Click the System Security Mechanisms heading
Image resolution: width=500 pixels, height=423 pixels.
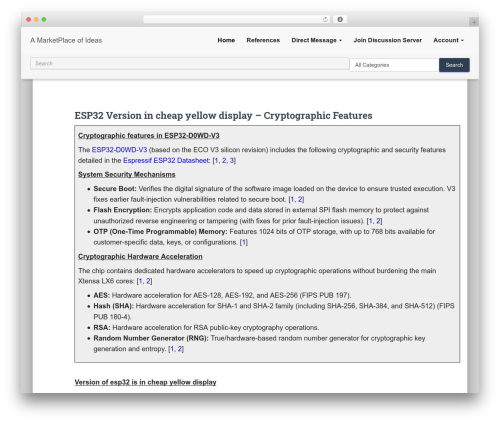[x=127, y=174]
